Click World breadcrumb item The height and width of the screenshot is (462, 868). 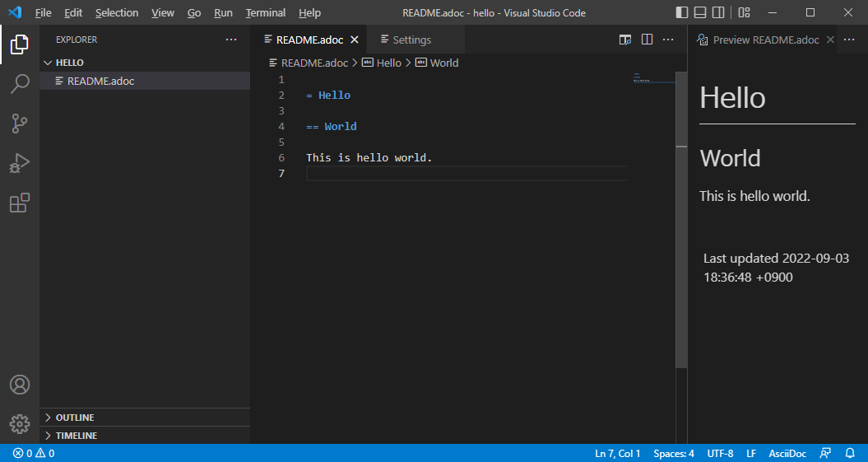[437, 63]
